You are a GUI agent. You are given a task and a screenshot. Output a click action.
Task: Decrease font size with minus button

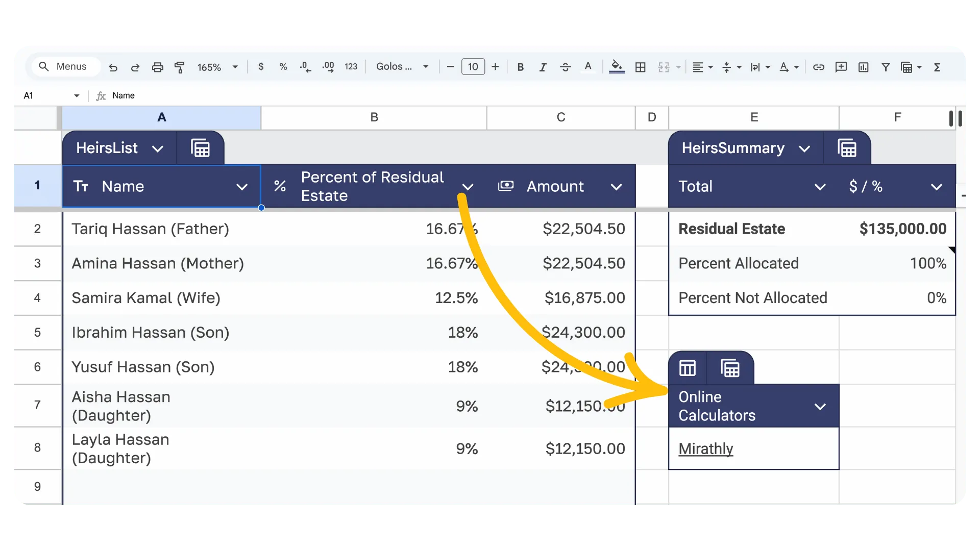click(x=450, y=67)
